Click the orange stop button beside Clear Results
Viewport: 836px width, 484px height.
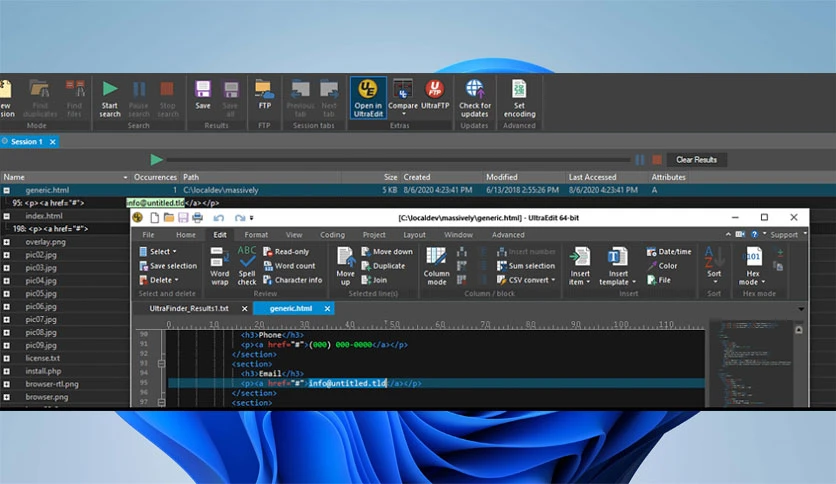pos(657,160)
